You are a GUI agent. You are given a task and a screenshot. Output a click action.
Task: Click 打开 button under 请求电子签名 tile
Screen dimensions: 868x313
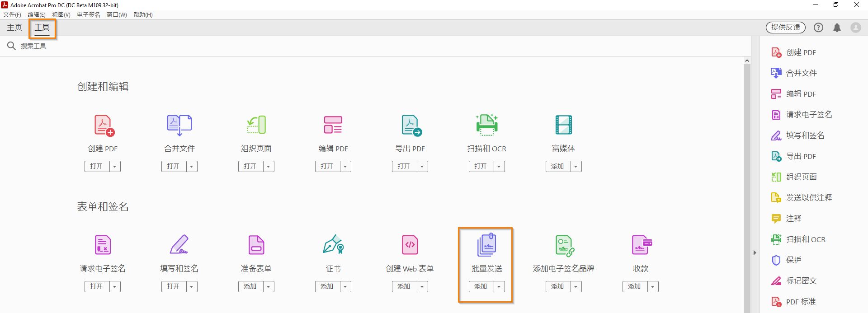coord(97,287)
